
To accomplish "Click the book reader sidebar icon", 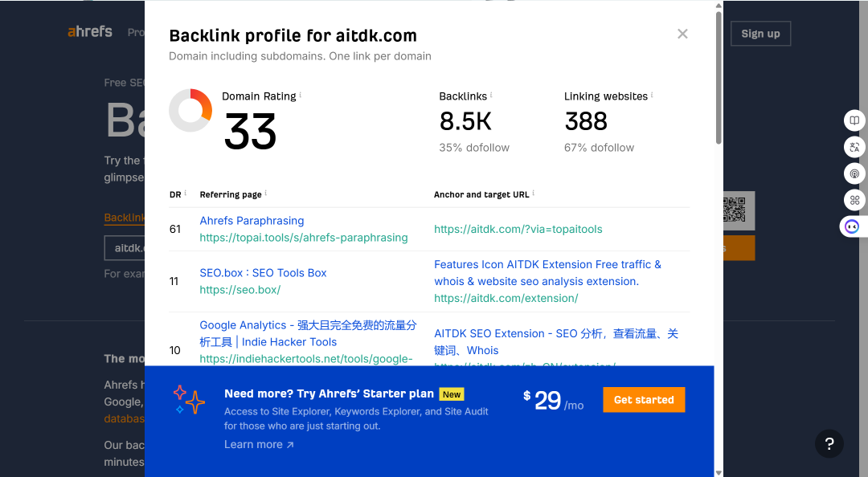I will point(854,120).
